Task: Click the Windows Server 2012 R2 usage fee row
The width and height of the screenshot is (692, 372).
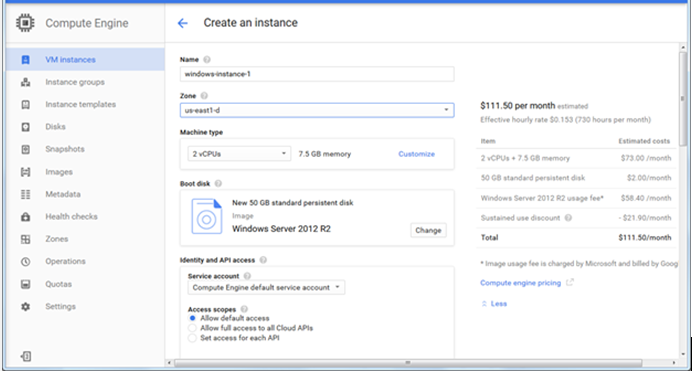Action: point(576,198)
